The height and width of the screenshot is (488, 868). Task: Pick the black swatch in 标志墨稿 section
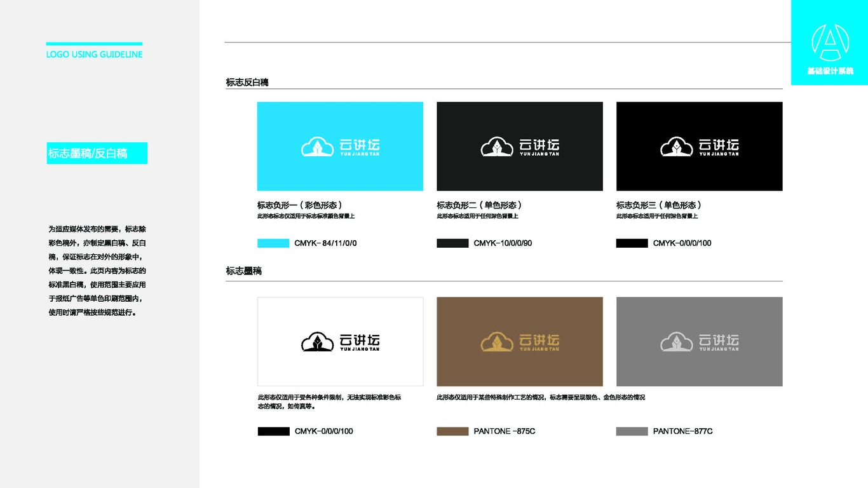click(x=273, y=431)
